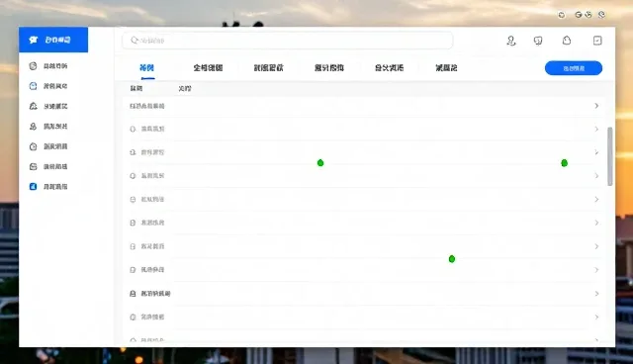
Task: Open the user profile icon in the header
Action: [511, 41]
